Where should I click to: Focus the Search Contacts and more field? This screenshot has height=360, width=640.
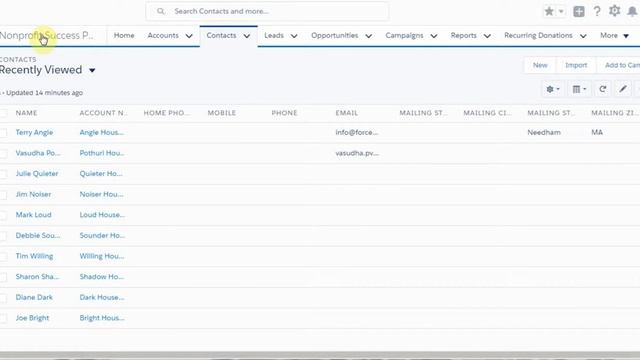(267, 11)
